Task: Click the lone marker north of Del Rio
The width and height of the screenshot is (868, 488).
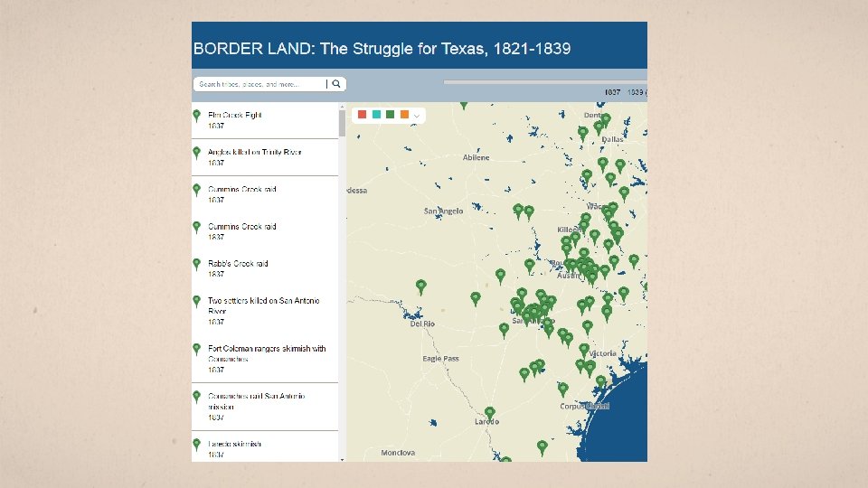Action: 421,286
